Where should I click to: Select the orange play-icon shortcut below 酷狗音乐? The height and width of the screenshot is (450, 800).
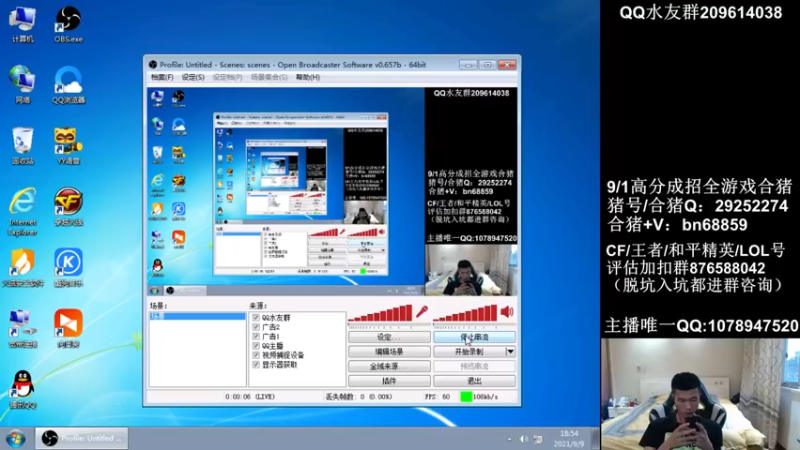68,329
